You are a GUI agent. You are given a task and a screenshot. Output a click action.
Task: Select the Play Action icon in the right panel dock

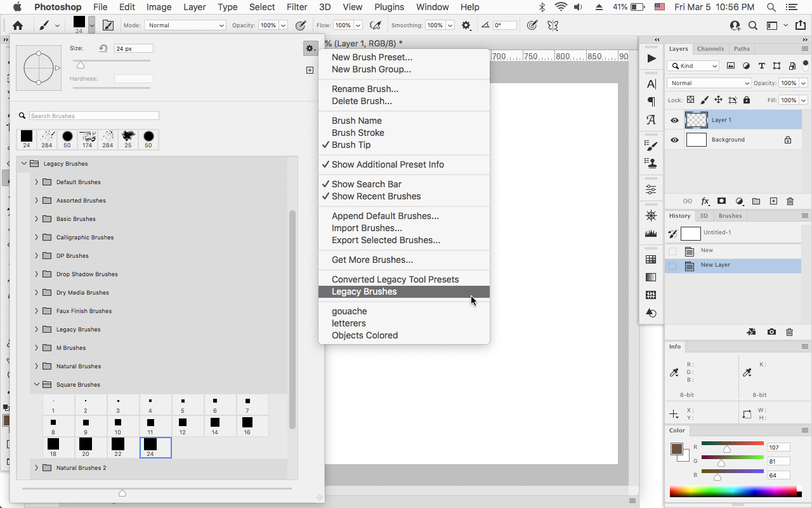[651, 58]
